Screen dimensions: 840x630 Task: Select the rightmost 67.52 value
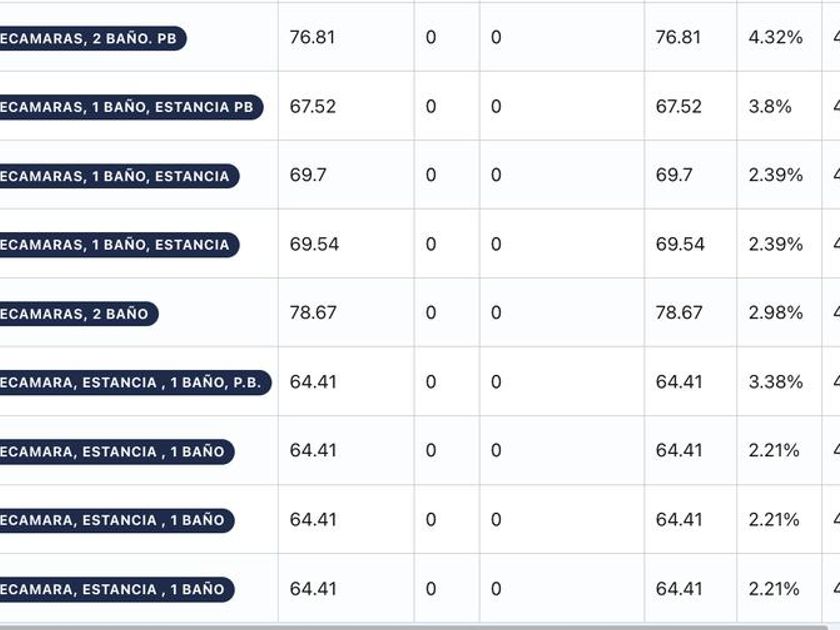point(678,107)
